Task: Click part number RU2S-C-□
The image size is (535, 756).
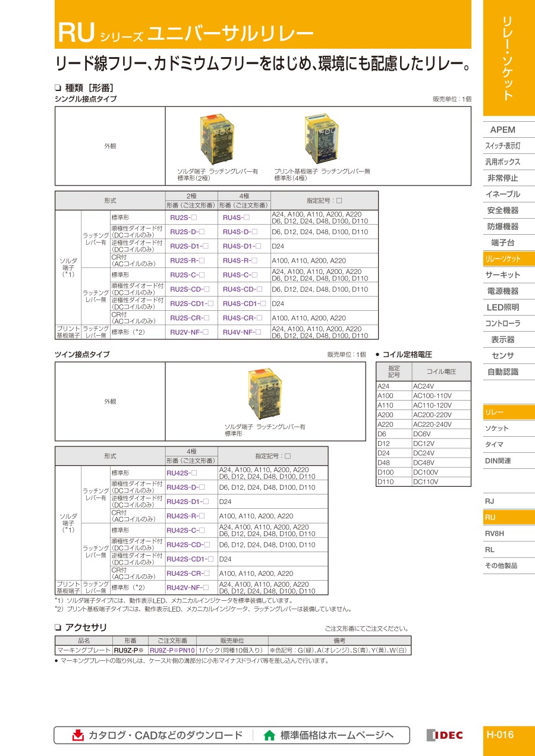Action: point(187,275)
